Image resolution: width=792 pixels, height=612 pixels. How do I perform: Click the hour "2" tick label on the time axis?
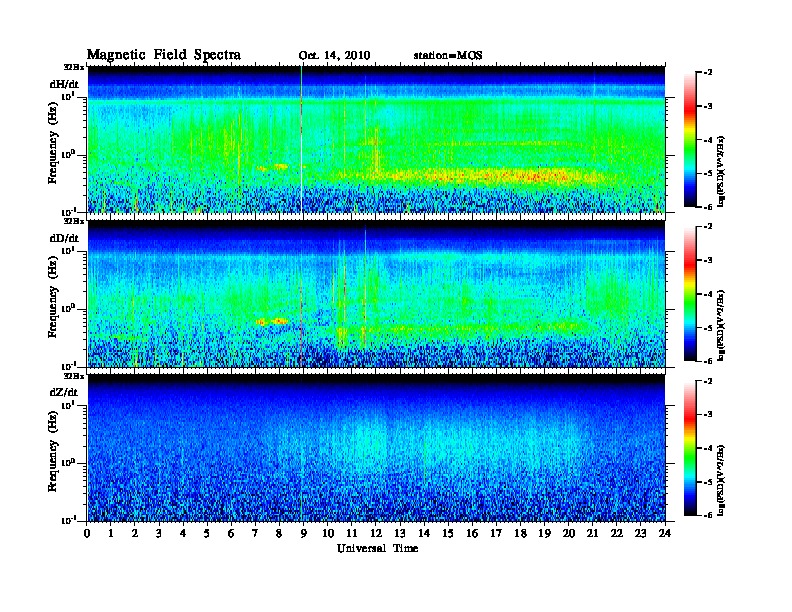135,533
